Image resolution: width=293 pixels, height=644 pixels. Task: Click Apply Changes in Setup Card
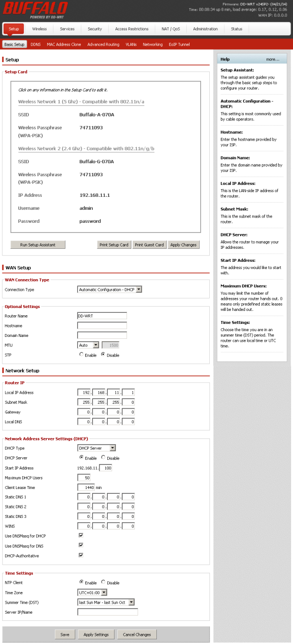183,245
